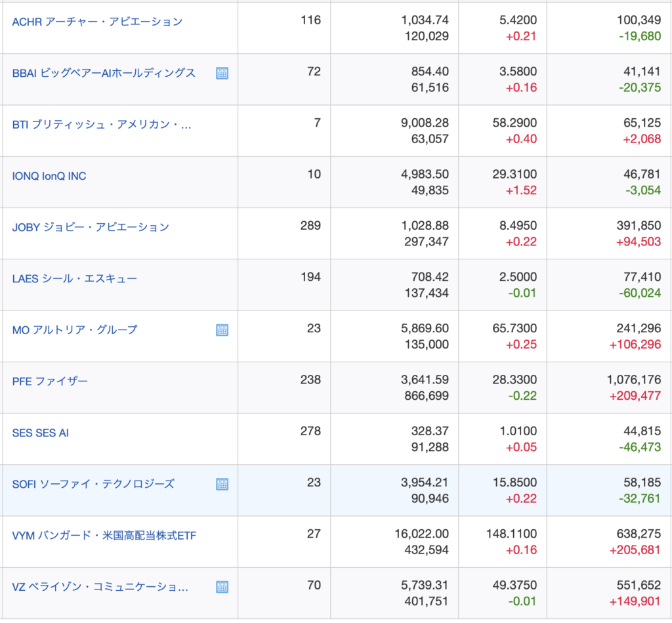This screenshot has height=623, width=672.
Task: Open VYM バンガード・米国高配当株式ETF link
Action: [104, 536]
